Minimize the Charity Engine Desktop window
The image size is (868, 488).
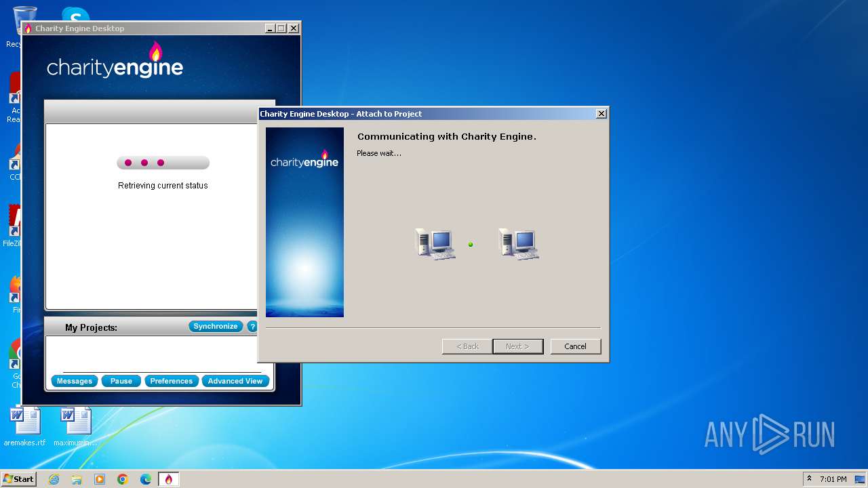[269, 28]
